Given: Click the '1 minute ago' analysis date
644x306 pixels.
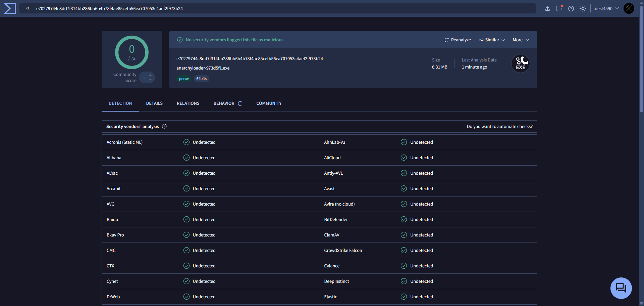Looking at the screenshot, I should (474, 67).
